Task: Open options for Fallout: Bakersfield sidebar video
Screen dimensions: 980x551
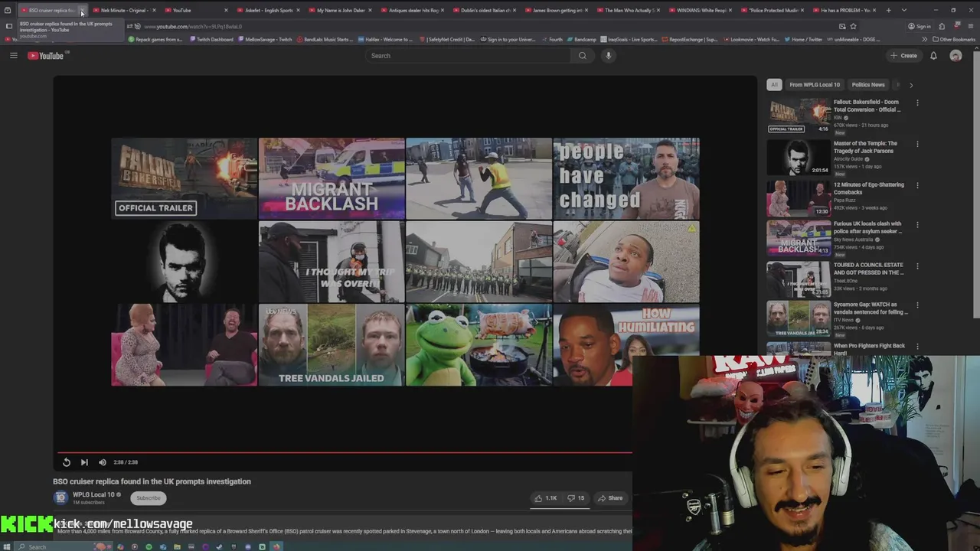Action: (x=917, y=103)
